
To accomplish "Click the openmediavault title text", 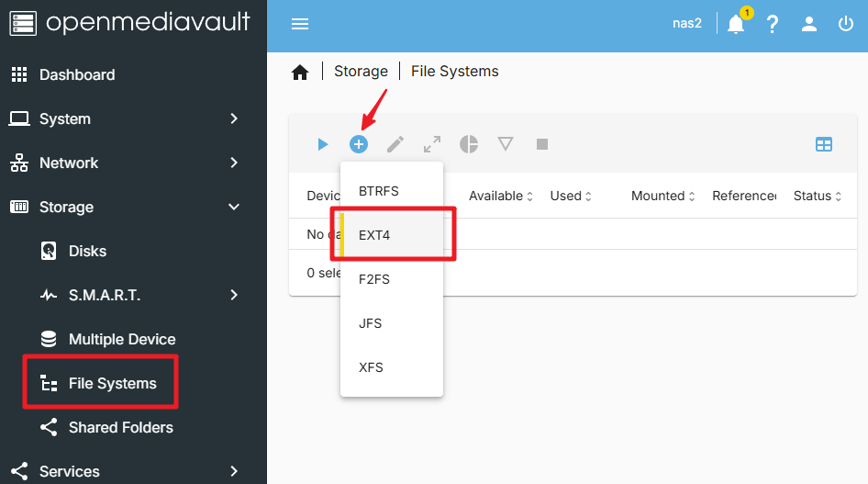I will 148,23.
